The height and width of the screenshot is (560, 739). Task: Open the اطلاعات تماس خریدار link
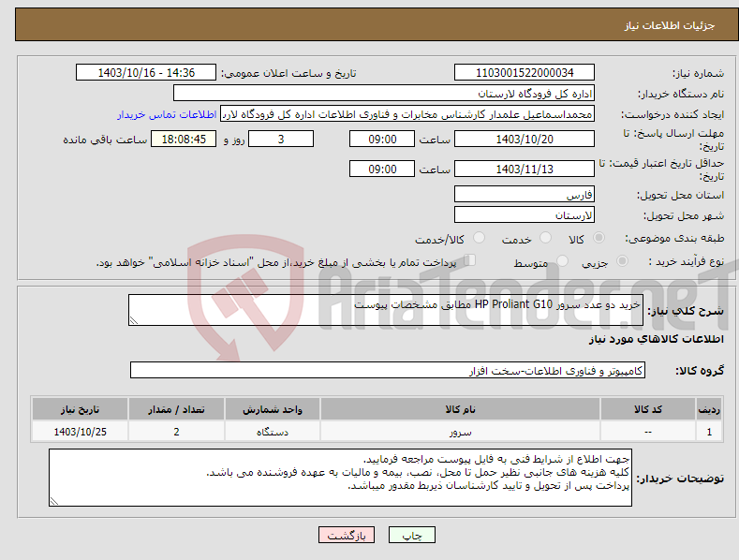[x=167, y=114]
